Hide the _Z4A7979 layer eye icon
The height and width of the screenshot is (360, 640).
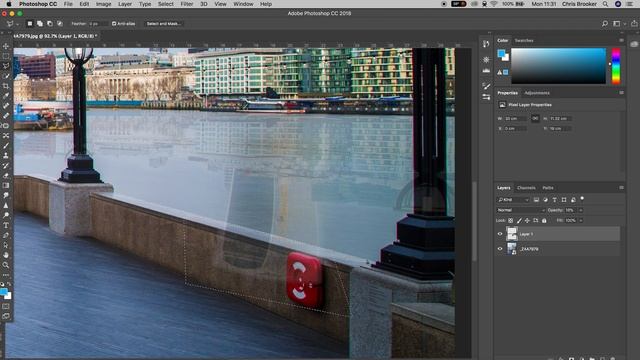click(500, 249)
